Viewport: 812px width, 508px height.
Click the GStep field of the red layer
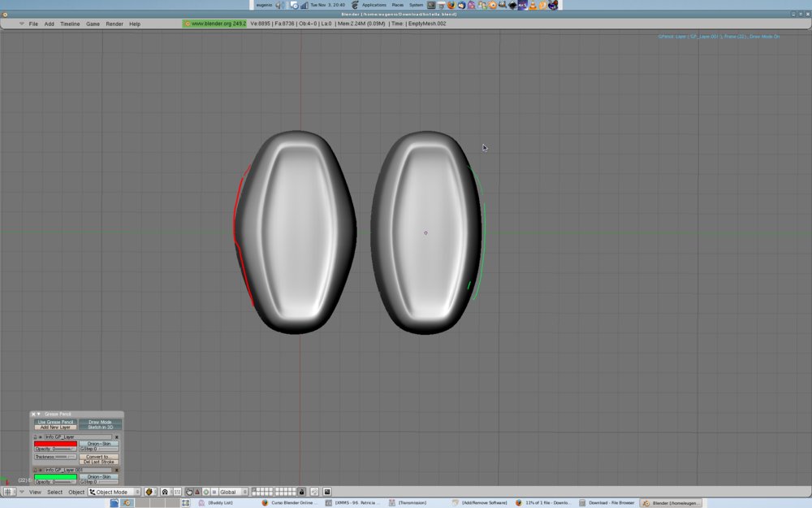[99, 449]
